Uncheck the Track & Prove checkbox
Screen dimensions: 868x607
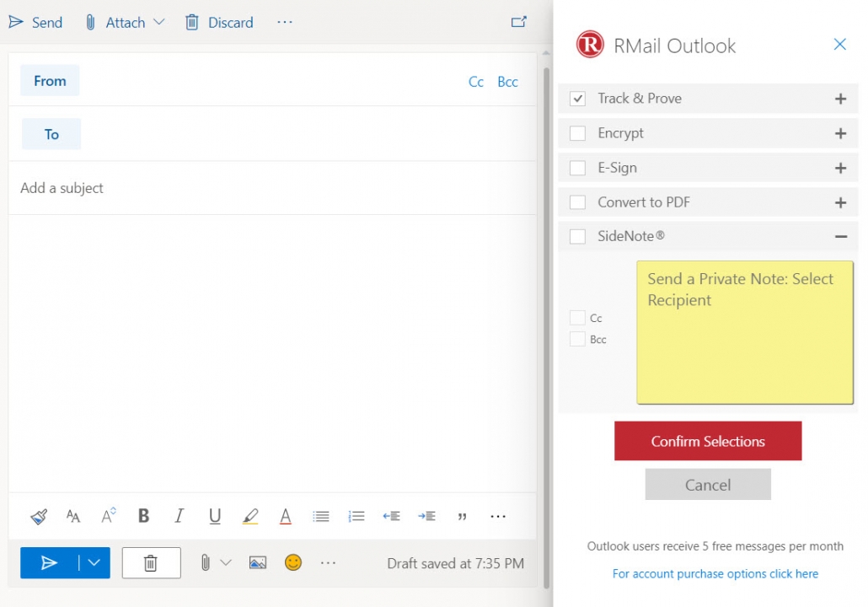(x=577, y=98)
